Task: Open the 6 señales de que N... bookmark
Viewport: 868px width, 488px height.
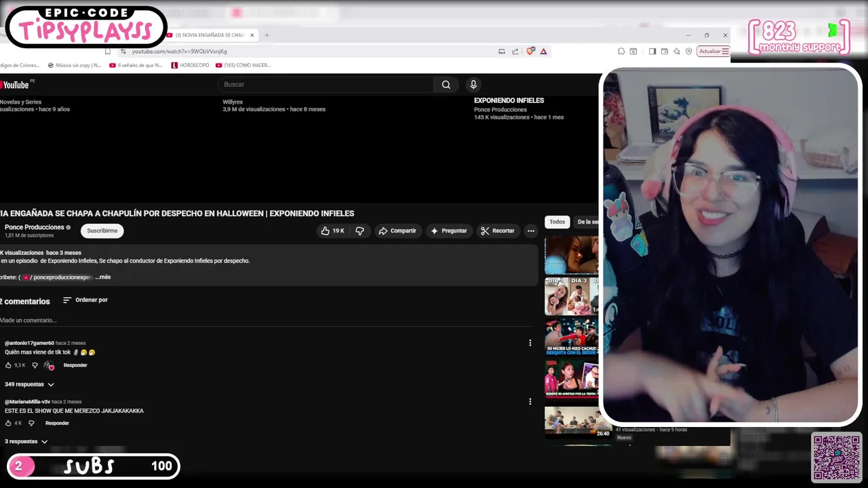Action: click(136, 66)
